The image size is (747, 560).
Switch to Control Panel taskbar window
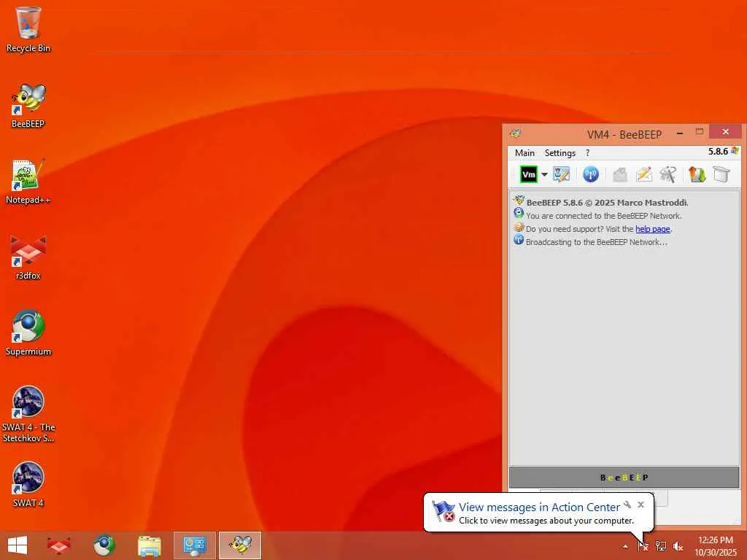(194, 545)
